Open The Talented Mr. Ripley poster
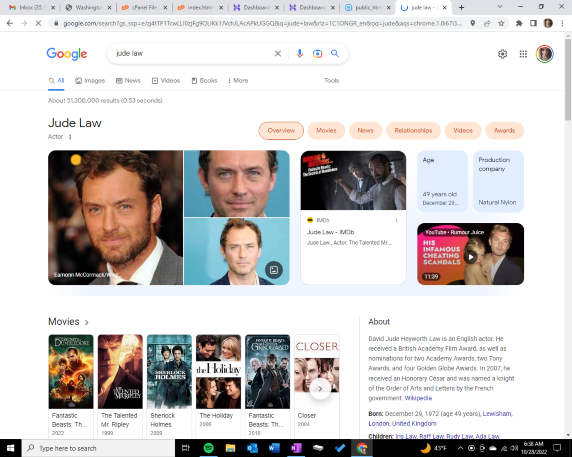This screenshot has width=572, height=457. pyautogui.click(x=120, y=371)
